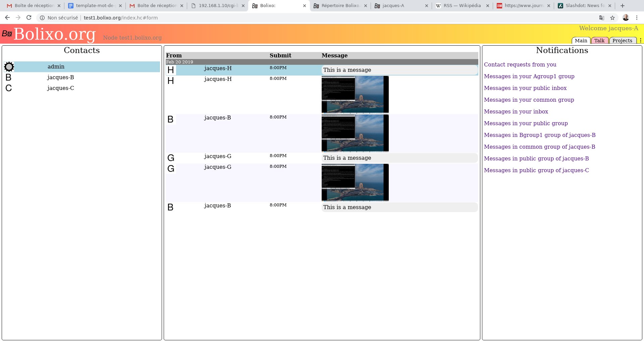Open first jacques-H image thumbnail
The height and width of the screenshot is (342, 644).
355,94
